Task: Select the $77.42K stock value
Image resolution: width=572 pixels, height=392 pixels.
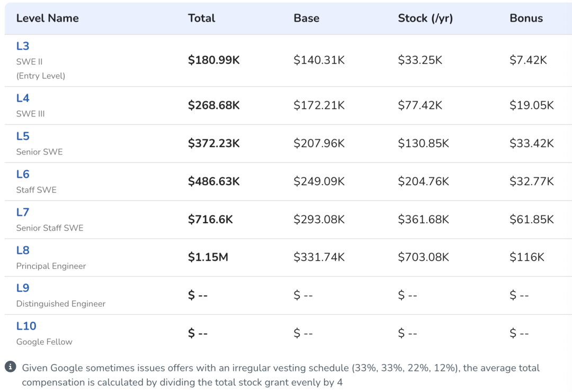Action: pos(420,105)
